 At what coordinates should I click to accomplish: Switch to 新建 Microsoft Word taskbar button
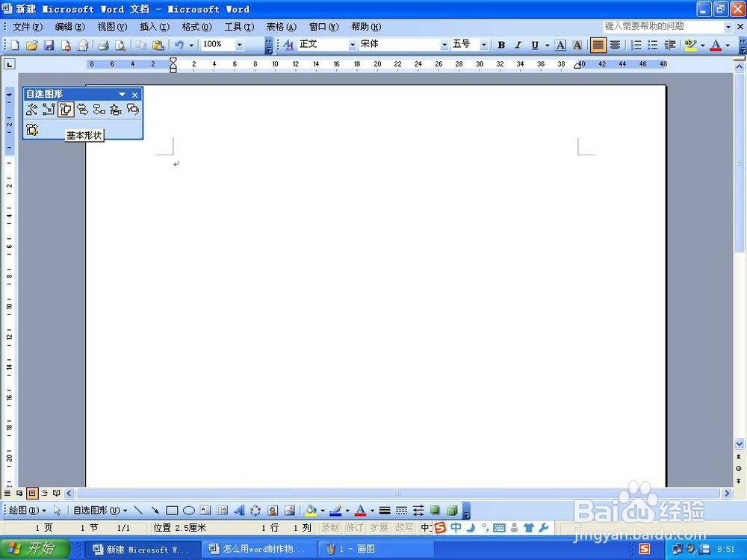click(x=143, y=549)
